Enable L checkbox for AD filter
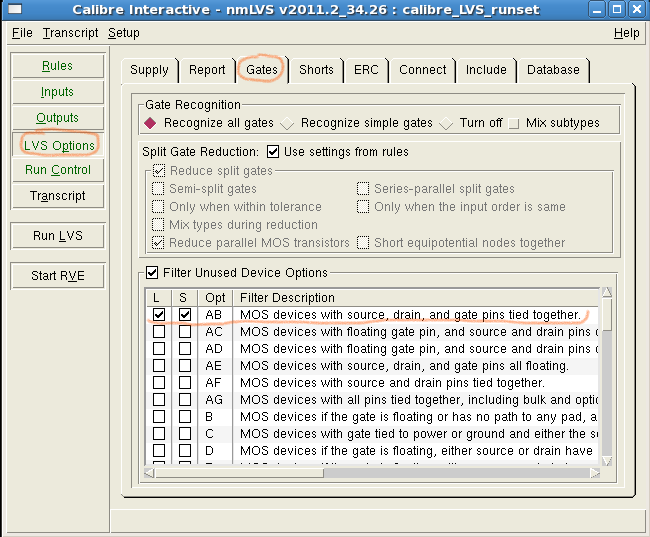The width and height of the screenshot is (650, 537). (x=159, y=349)
